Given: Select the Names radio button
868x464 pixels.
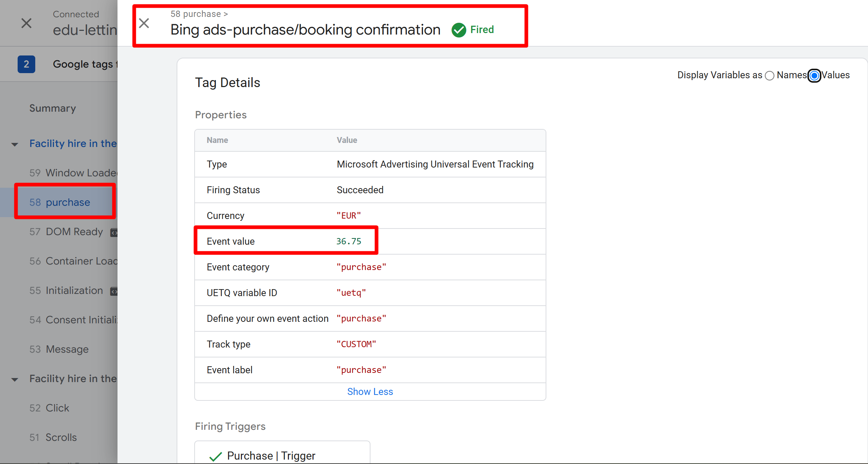Looking at the screenshot, I should point(770,76).
